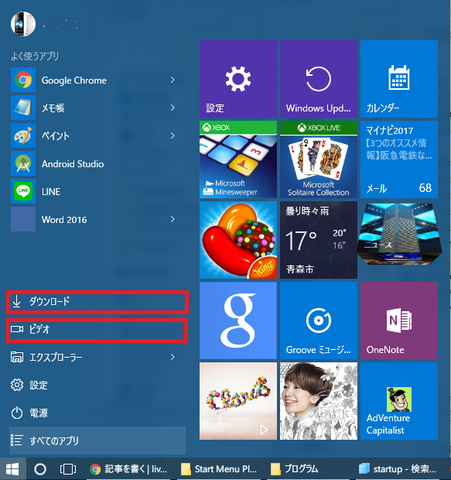Expand ペイント jump list arrow

point(172,136)
